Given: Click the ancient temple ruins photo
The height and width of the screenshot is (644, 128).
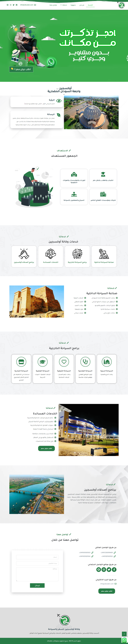Looking at the screenshot, I should tap(37, 301).
